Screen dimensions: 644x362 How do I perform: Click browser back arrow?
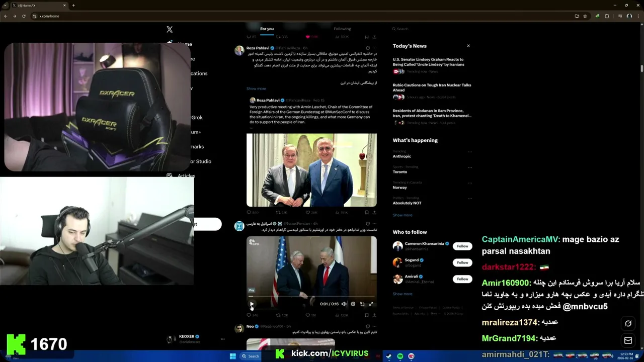(x=6, y=16)
